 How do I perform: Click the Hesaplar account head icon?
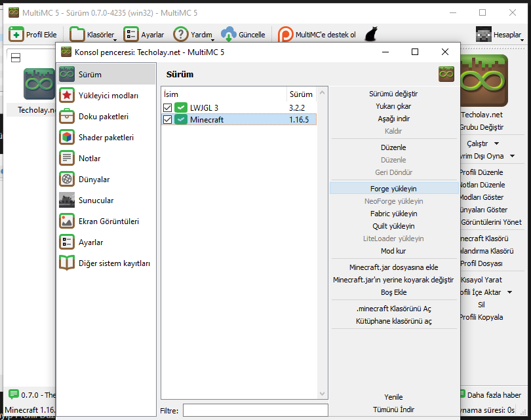(x=484, y=34)
